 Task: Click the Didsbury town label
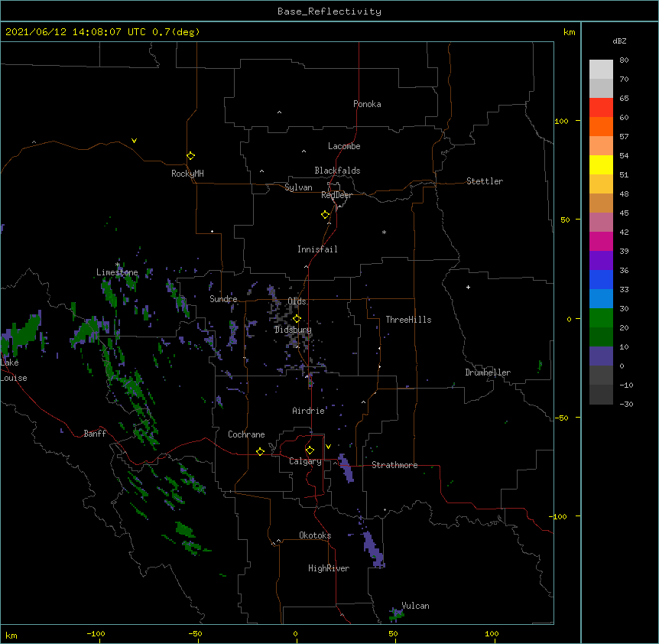[293, 330]
